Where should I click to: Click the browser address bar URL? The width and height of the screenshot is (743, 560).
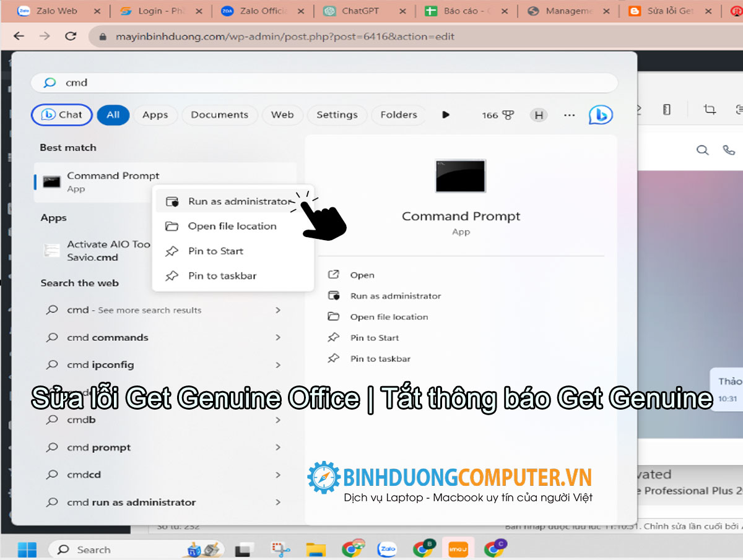point(285,37)
